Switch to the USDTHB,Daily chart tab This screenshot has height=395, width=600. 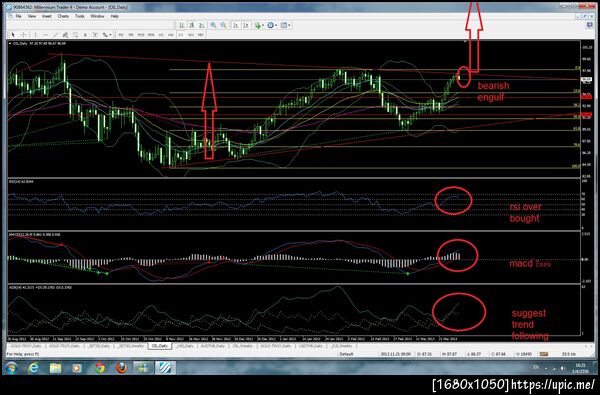[310, 346]
